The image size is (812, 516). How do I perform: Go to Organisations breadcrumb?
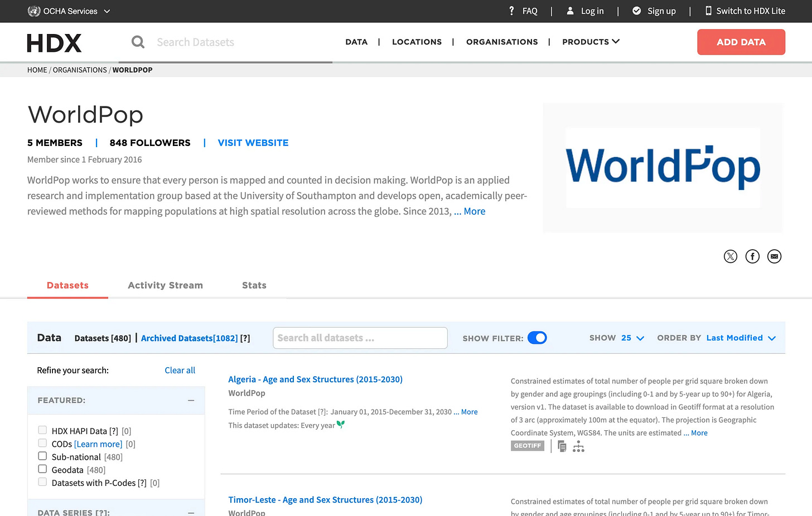(x=80, y=70)
